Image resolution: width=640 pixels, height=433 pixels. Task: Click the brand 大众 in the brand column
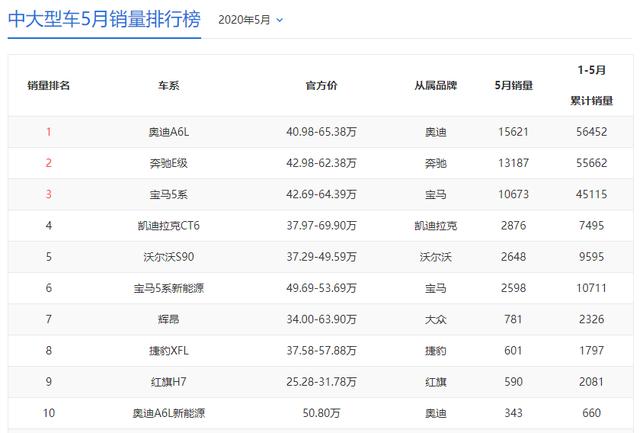pos(436,319)
